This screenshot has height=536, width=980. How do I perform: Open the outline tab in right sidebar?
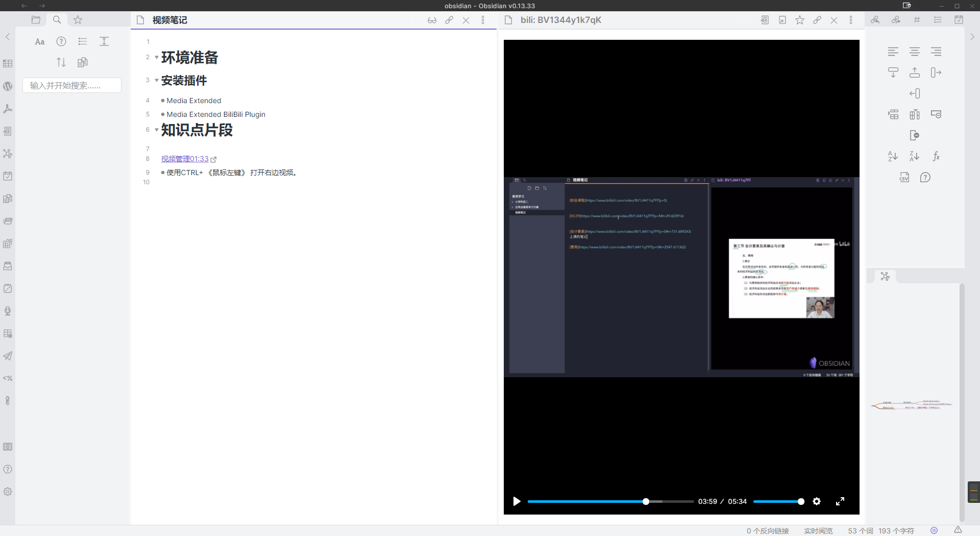938,20
